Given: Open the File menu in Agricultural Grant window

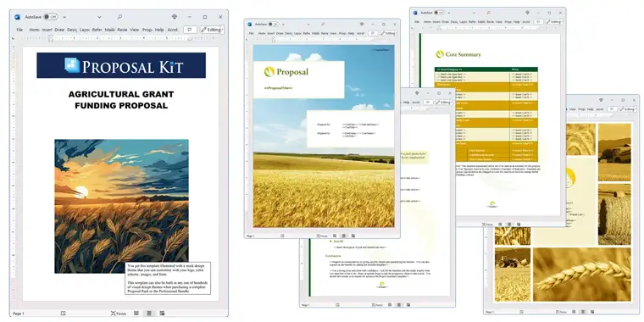Looking at the screenshot, I should [x=19, y=30].
